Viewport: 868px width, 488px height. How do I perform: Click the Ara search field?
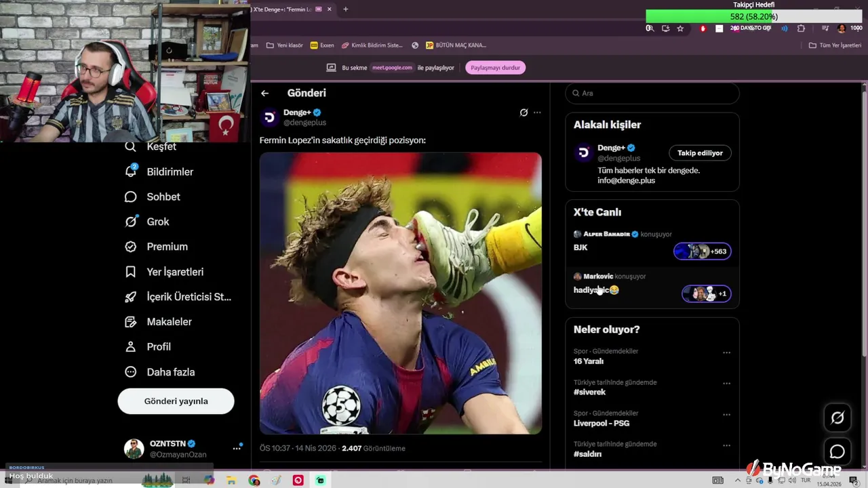pyautogui.click(x=652, y=94)
